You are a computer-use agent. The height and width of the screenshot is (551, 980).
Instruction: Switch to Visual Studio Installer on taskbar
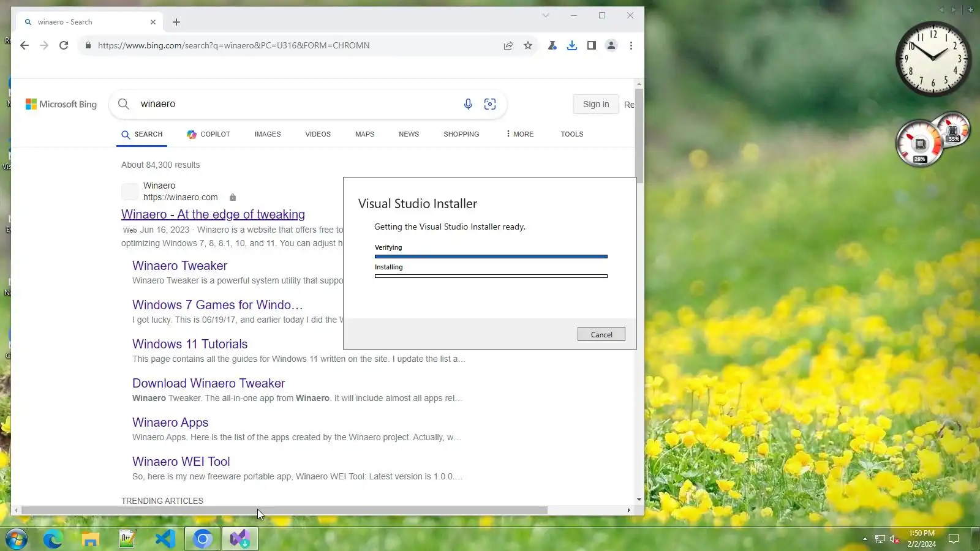(x=240, y=539)
